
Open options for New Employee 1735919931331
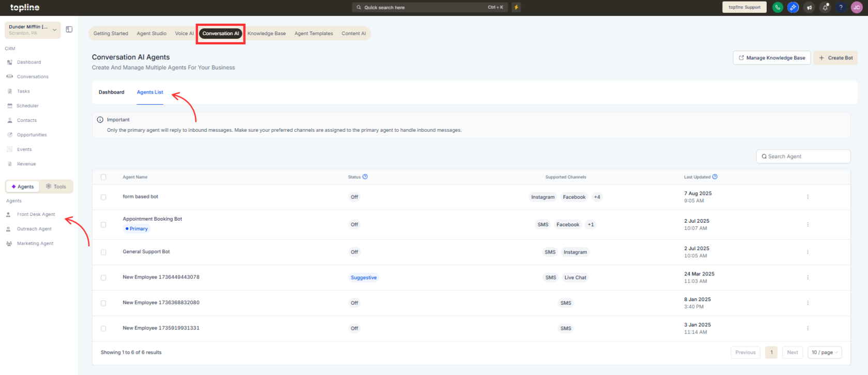coord(808,328)
